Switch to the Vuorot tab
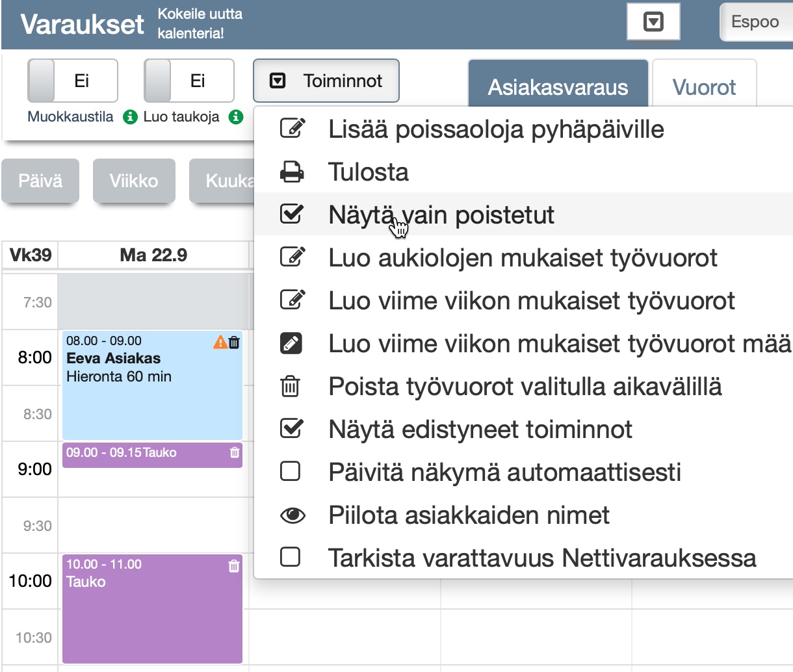 [704, 87]
